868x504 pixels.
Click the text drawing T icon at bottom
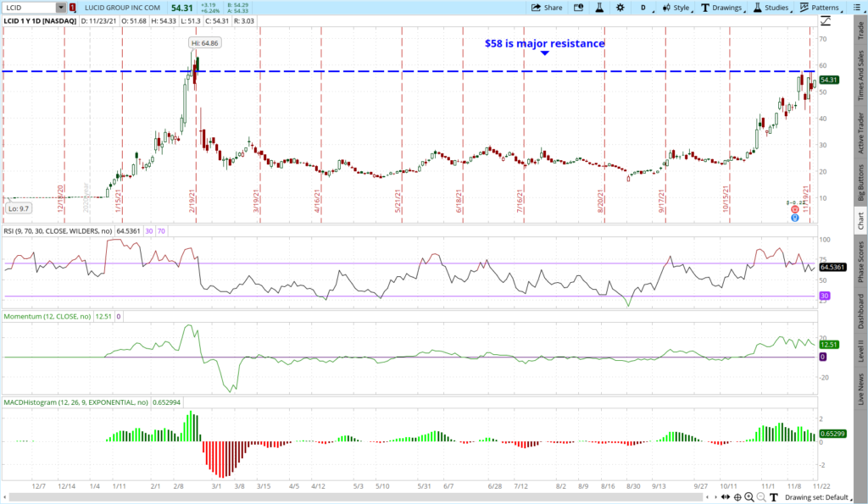(773, 497)
